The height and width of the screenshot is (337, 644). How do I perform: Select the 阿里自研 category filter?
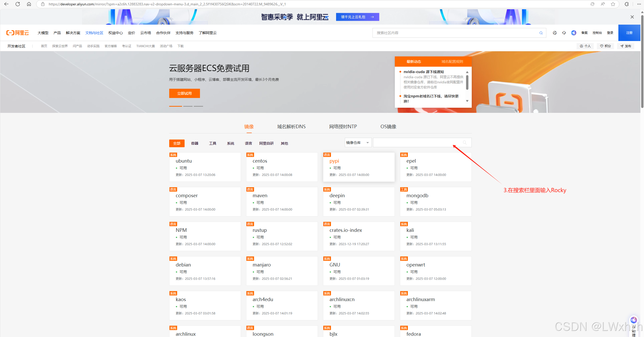click(x=266, y=143)
